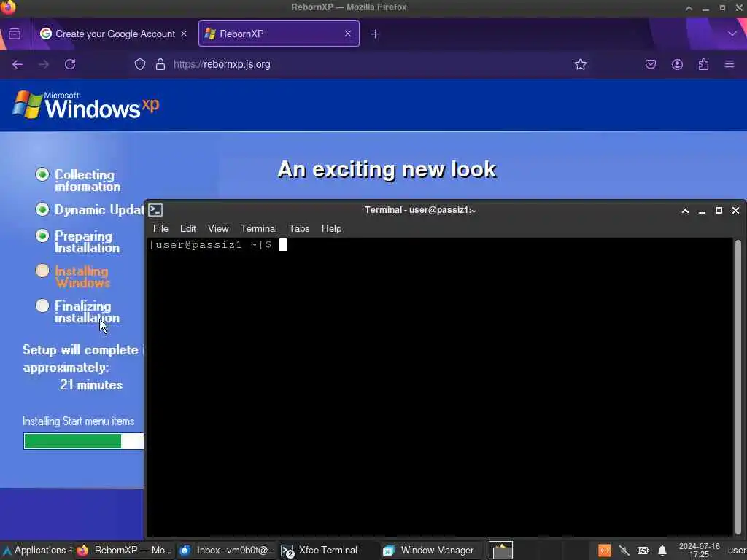Open the View menu in Terminal
Screen dimensions: 747x560
point(218,228)
